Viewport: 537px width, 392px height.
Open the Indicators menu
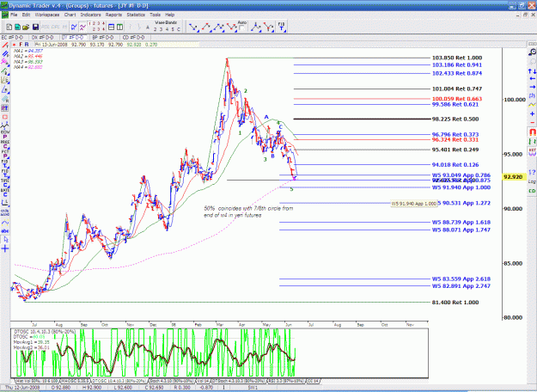pos(91,15)
